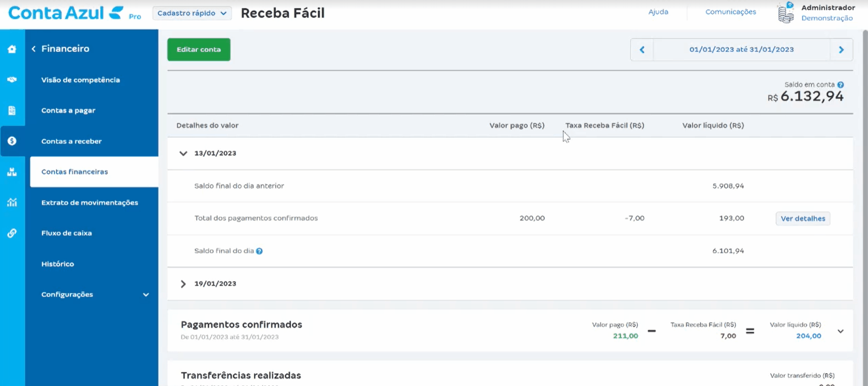This screenshot has width=868, height=386.
Task: Click the Transferências realizadas heading
Action: tap(241, 376)
